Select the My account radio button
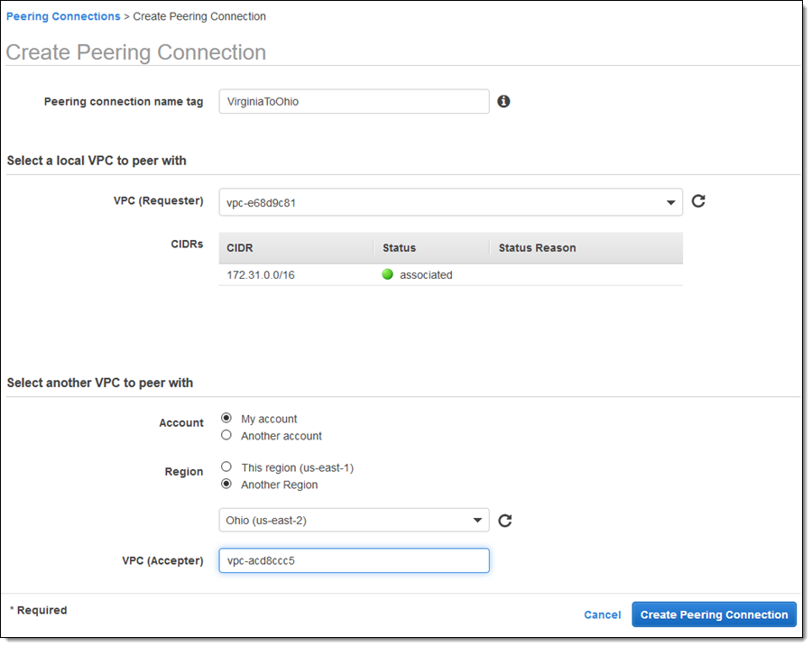Viewport: 812px width, 647px height. click(226, 419)
